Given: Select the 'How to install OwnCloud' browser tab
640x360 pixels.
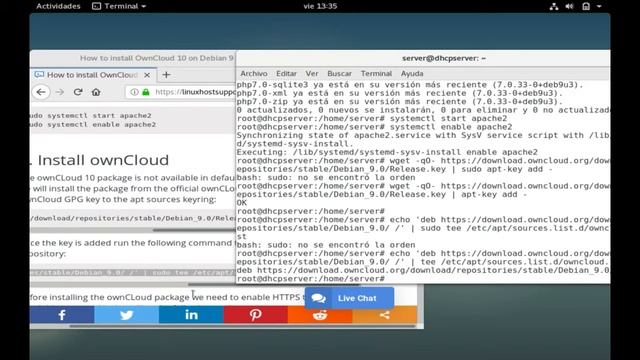Looking at the screenshot, I should click(x=93, y=75).
